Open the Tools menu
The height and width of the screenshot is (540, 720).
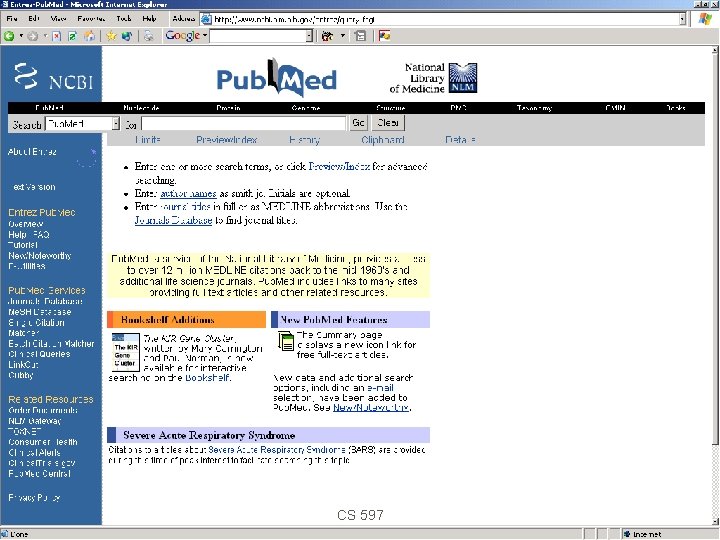(124, 19)
